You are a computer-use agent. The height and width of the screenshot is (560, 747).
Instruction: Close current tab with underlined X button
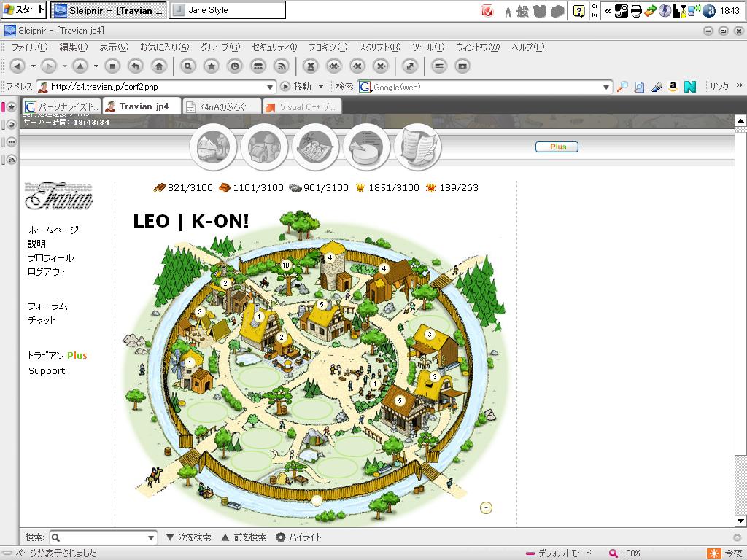[311, 66]
